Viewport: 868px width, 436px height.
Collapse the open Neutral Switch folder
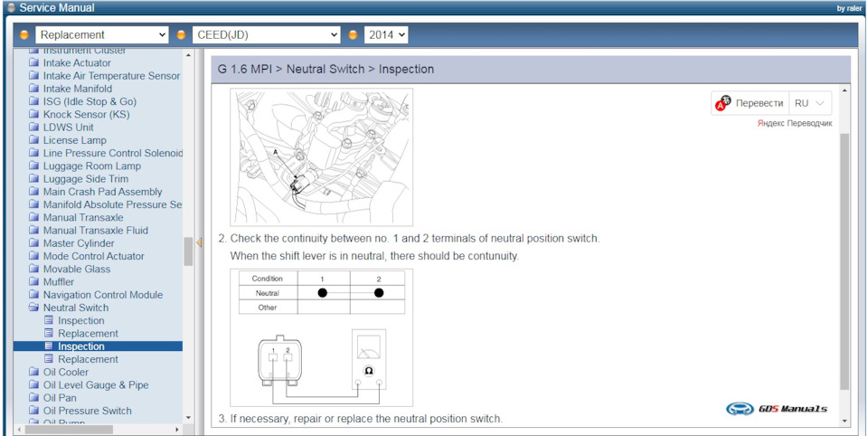coord(34,308)
